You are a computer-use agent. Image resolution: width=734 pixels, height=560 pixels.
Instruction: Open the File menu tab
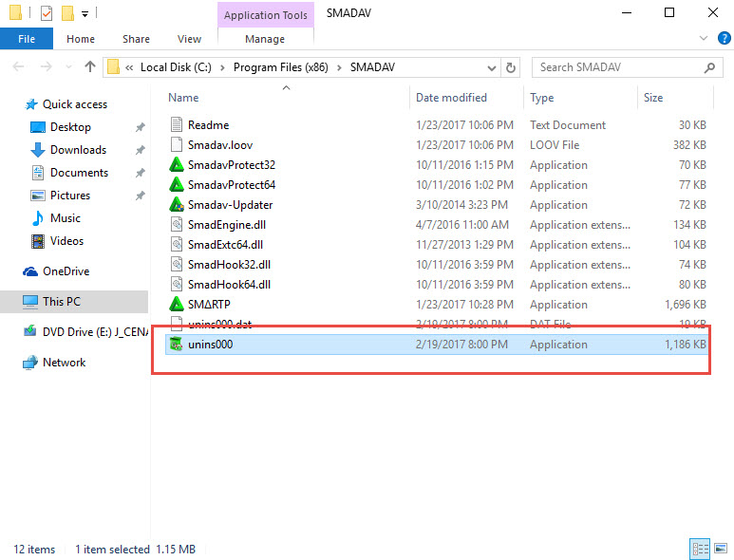(27, 39)
